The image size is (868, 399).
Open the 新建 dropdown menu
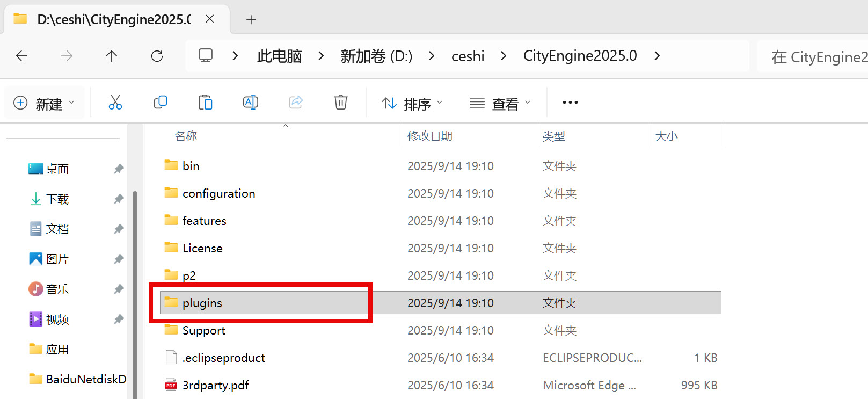(x=45, y=103)
